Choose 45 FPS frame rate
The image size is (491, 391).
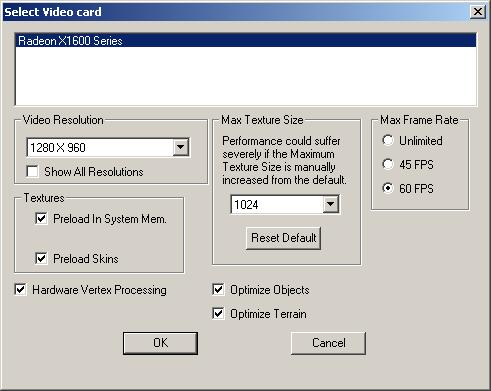coord(388,164)
